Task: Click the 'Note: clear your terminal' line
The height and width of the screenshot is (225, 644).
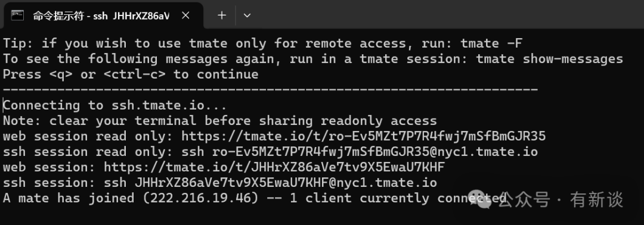Action: tap(219, 120)
